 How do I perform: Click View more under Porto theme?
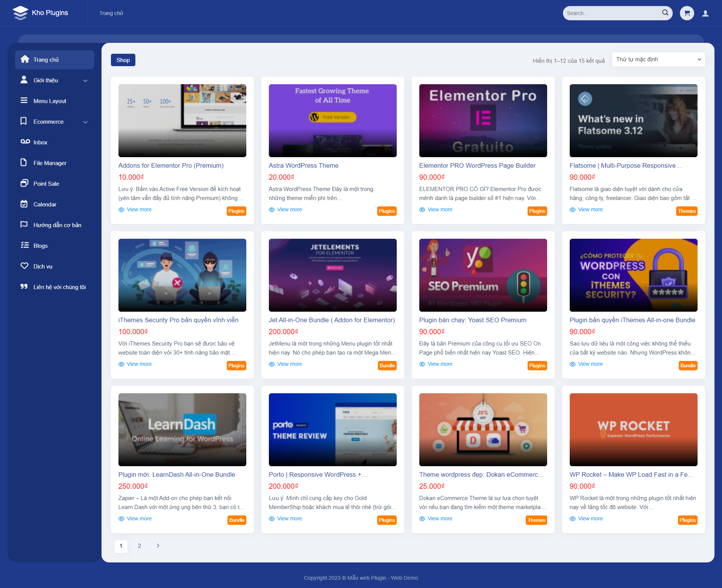[x=290, y=518]
